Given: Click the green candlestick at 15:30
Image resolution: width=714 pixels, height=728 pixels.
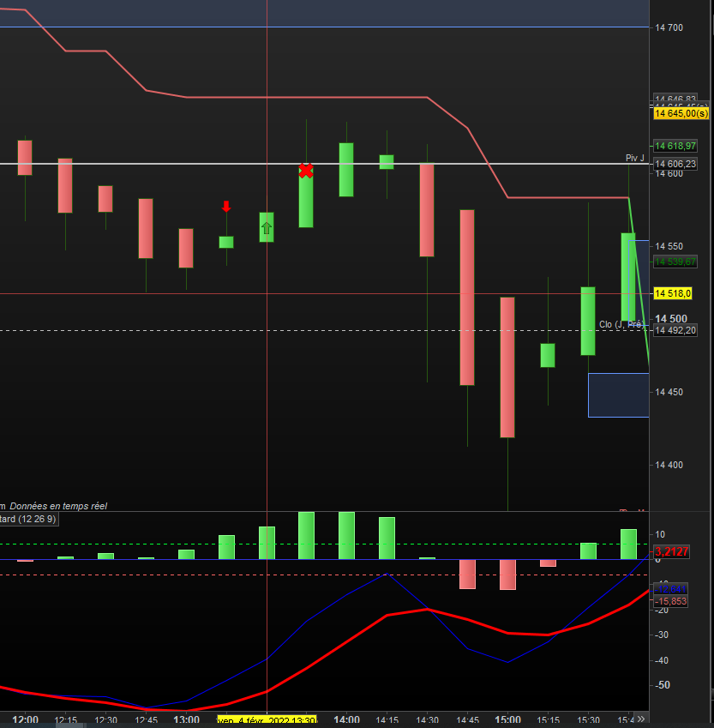Looking at the screenshot, I should [588, 321].
